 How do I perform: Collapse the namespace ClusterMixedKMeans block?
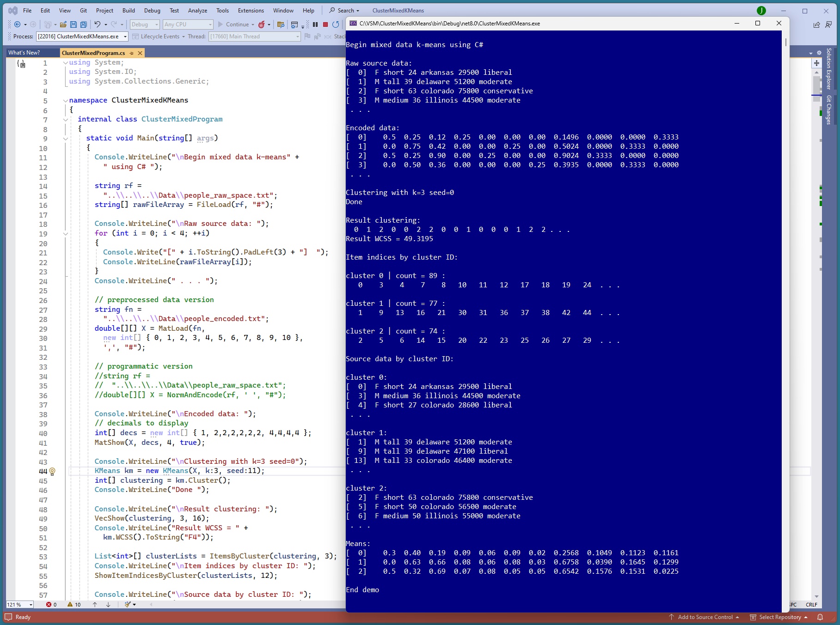(x=66, y=100)
